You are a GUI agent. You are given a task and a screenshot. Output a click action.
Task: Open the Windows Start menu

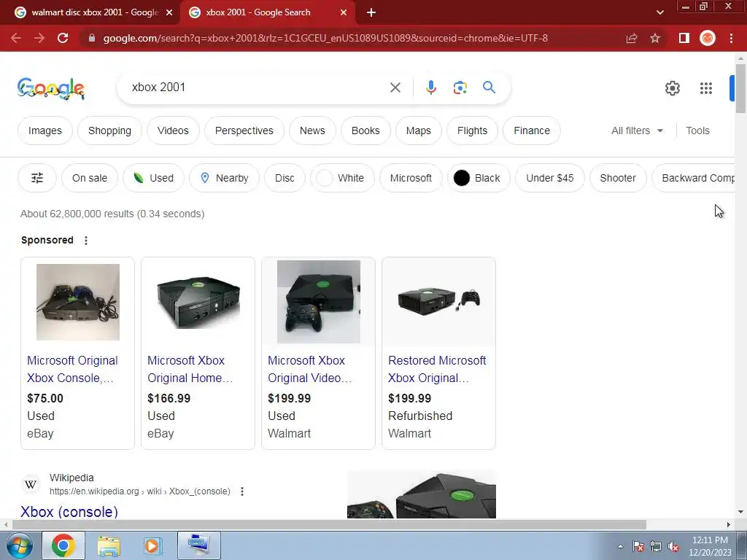pos(20,545)
